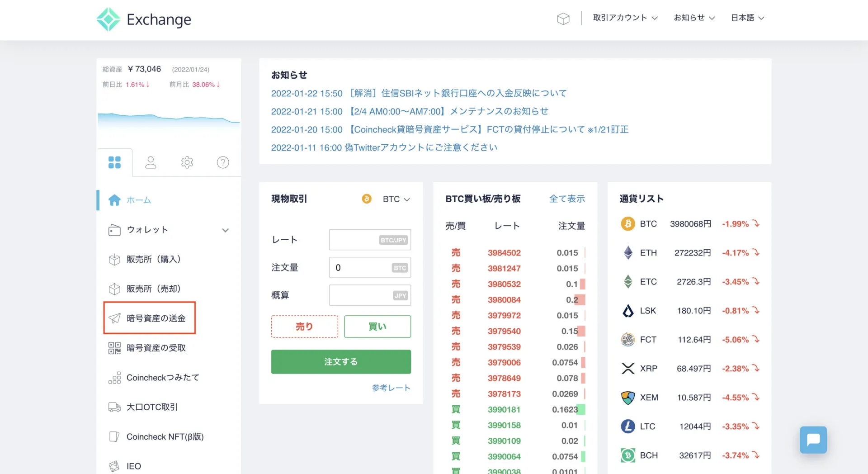
Task: Open the 日本語 language dropdown
Action: 747,18
